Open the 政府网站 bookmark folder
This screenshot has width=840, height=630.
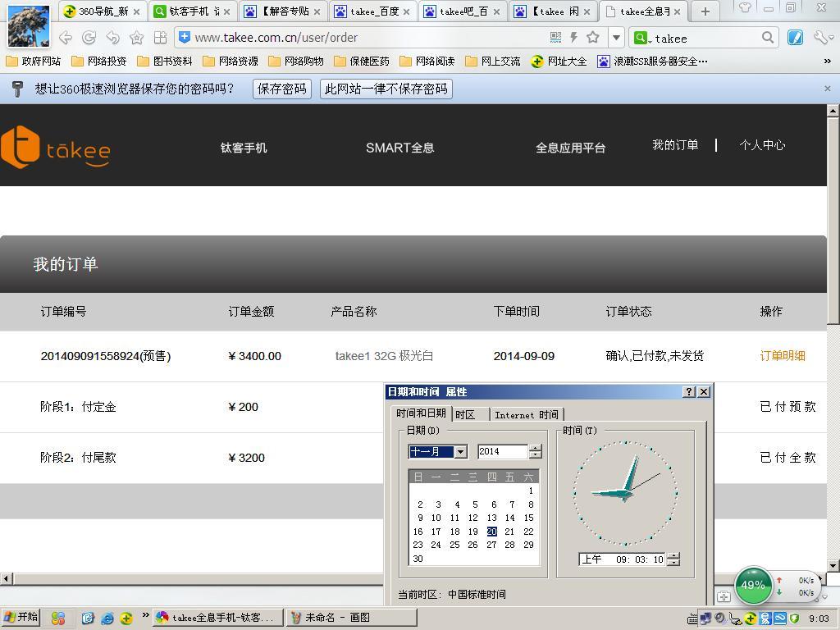click(33, 61)
